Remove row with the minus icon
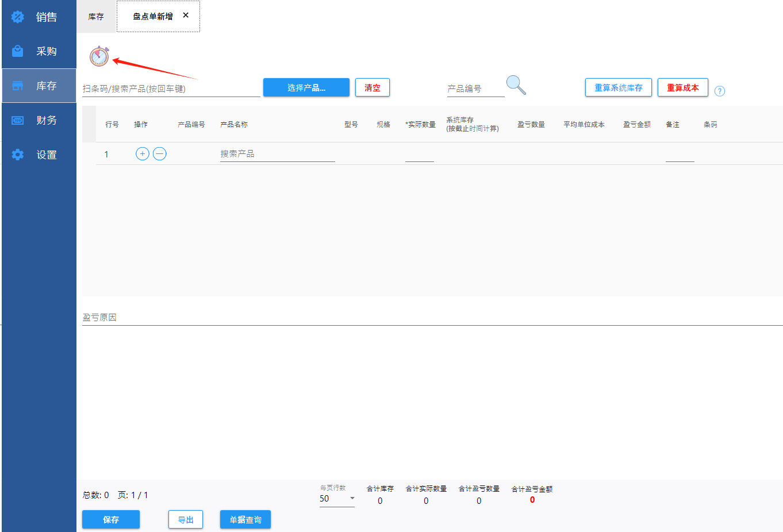Image resolution: width=783 pixels, height=532 pixels. click(x=160, y=154)
